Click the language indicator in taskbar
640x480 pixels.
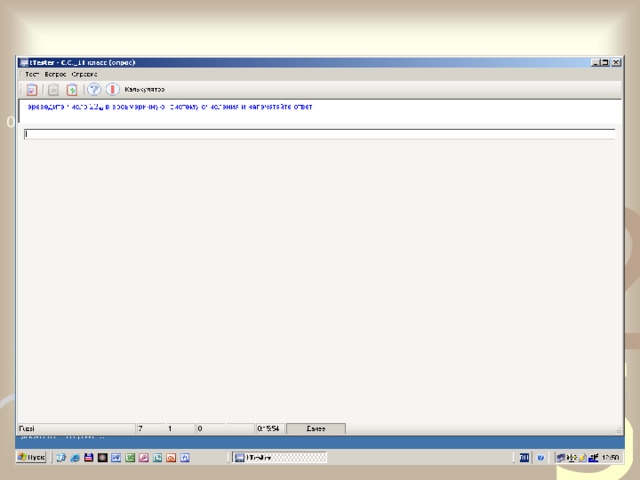coord(524,458)
